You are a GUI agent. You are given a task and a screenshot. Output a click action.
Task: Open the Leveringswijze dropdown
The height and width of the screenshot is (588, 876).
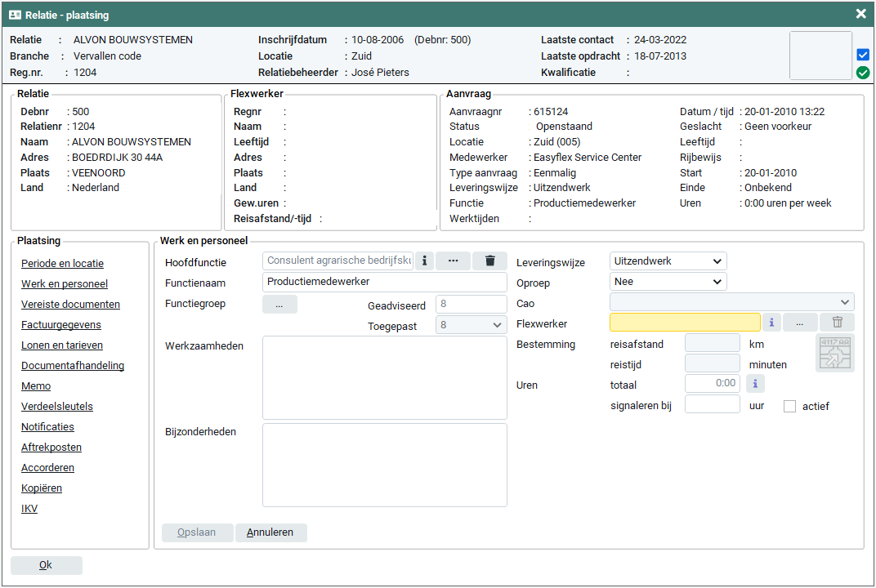point(668,261)
